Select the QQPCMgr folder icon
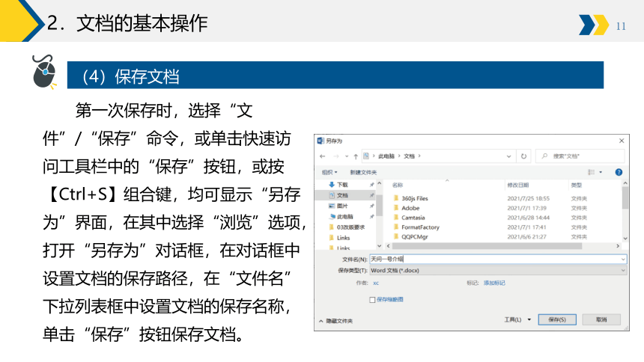Image resolution: width=644 pixels, height=362 pixels. 396,236
